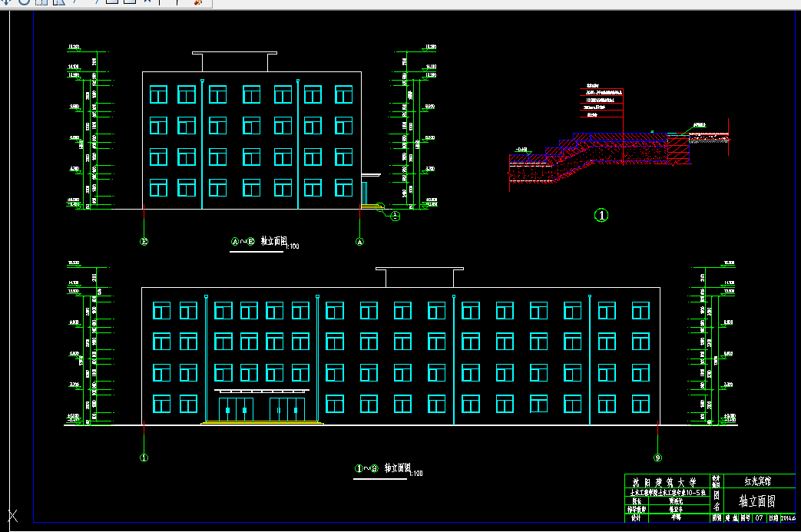Click the "沈阳建筑大学" title block text
Viewport: 801px width, 532px height.
click(664, 482)
